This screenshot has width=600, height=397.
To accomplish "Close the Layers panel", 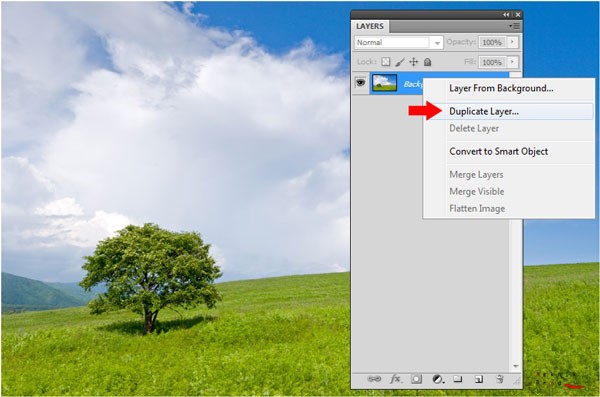I will pyautogui.click(x=518, y=15).
